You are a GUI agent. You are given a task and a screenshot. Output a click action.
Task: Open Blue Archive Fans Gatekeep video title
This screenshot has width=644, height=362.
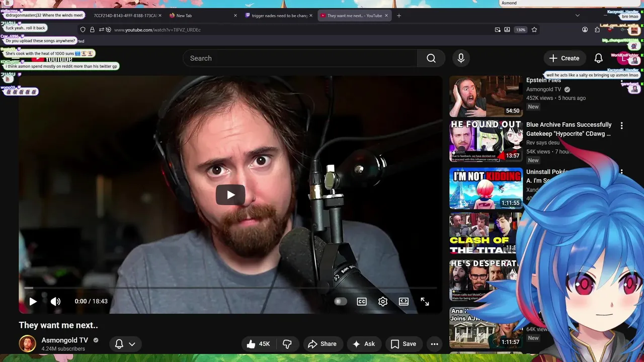[569, 129]
